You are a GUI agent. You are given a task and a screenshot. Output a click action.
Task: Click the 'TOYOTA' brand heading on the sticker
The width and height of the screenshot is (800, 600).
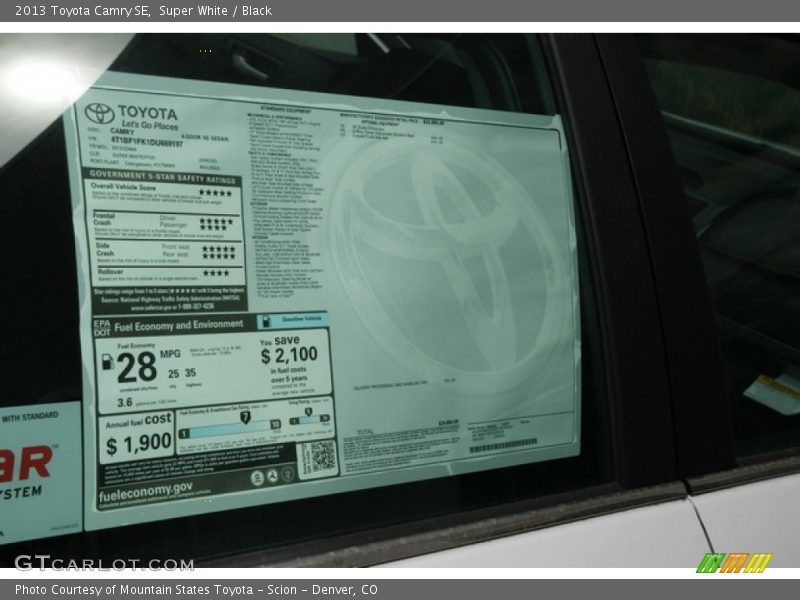coord(148,113)
